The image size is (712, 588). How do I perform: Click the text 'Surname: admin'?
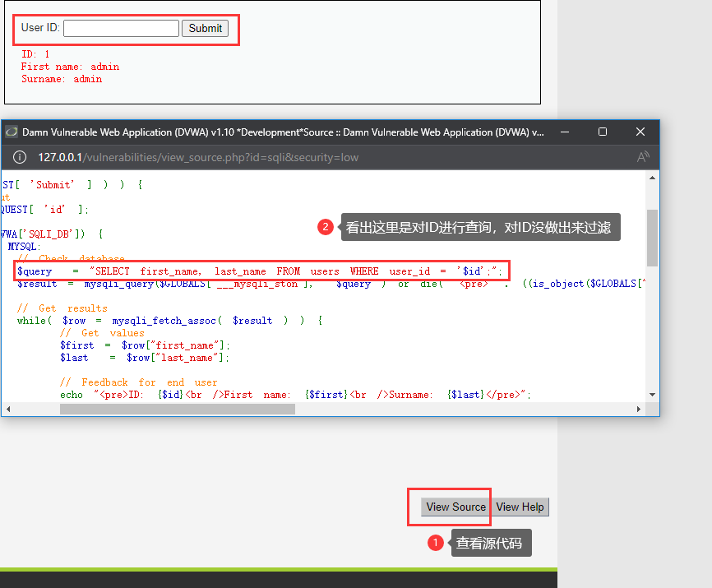62,79
